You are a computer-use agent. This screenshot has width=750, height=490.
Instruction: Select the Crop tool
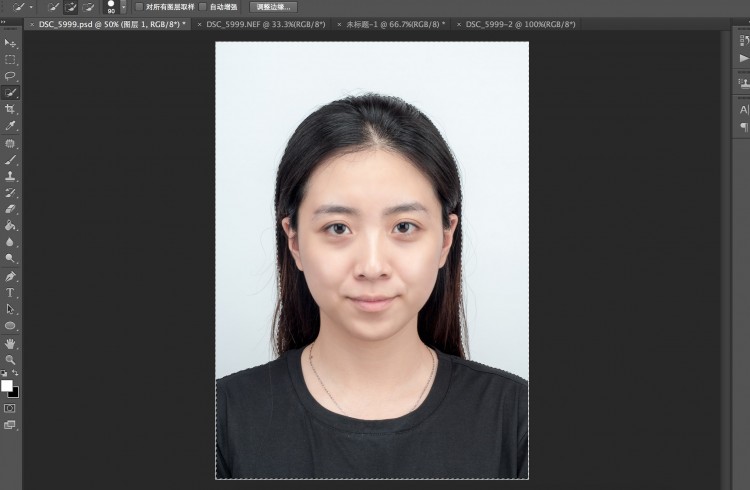(x=10, y=109)
